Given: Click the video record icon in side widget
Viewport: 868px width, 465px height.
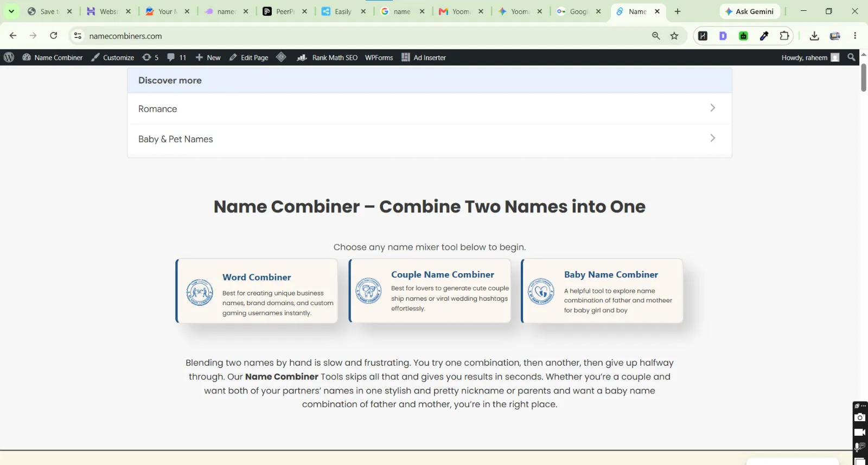Looking at the screenshot, I should (860, 432).
